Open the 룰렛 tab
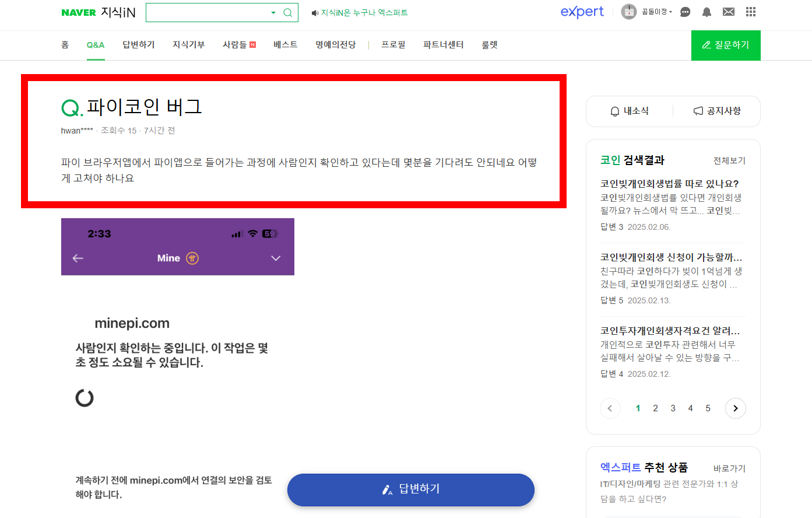Image resolution: width=812 pixels, height=518 pixels. click(490, 45)
